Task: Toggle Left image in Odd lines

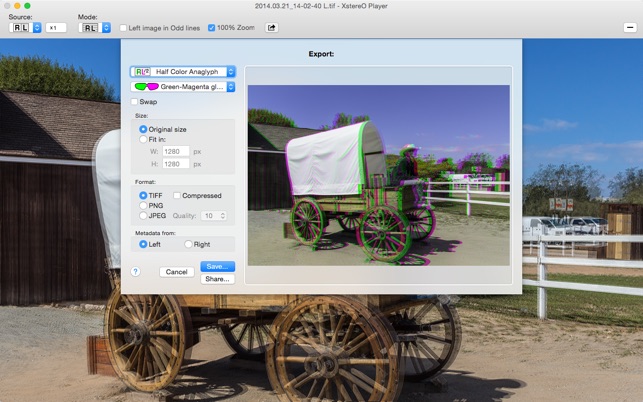Action: 123,27
